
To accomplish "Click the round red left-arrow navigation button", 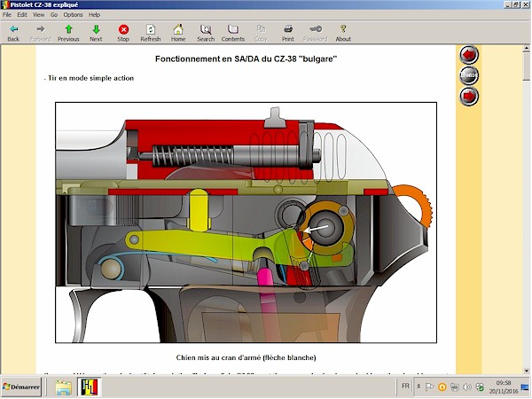I will [469, 55].
